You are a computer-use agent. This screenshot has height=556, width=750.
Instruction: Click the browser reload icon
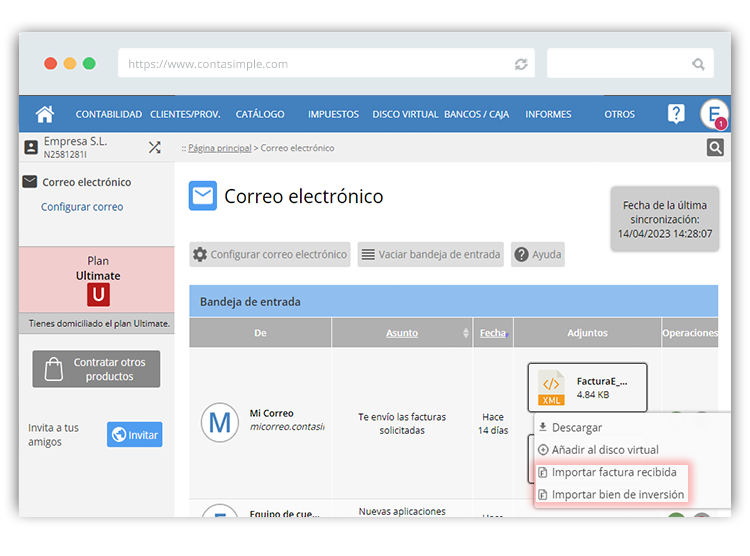point(521,64)
